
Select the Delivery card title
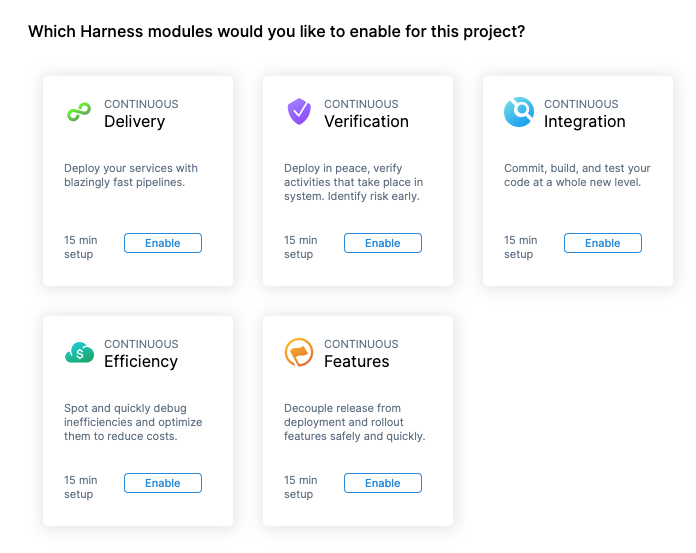(134, 122)
